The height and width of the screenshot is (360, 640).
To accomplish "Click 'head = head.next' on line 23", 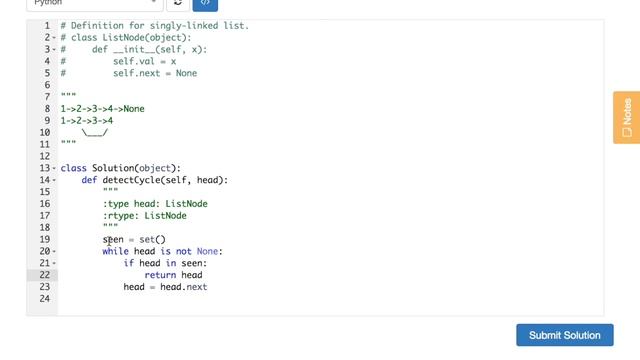I will [165, 287].
